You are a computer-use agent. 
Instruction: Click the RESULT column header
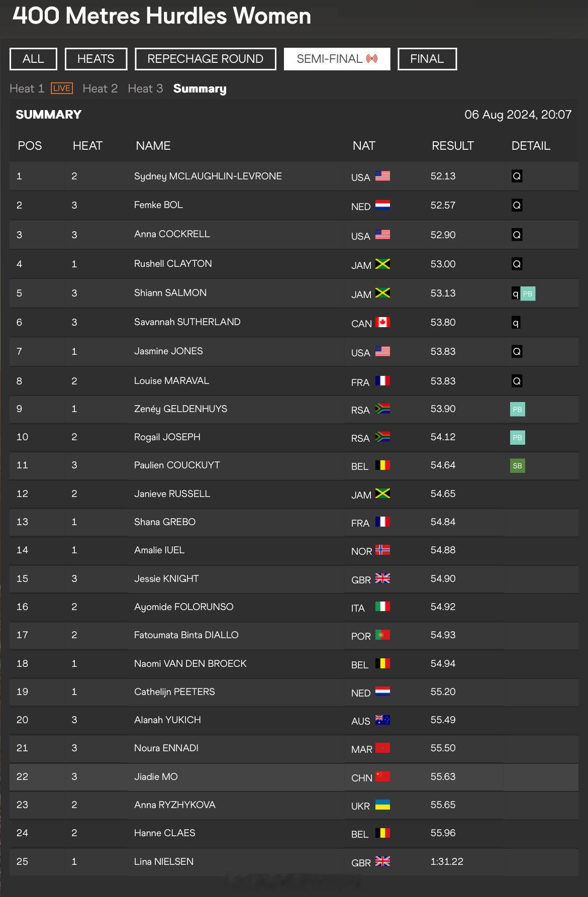tap(452, 146)
